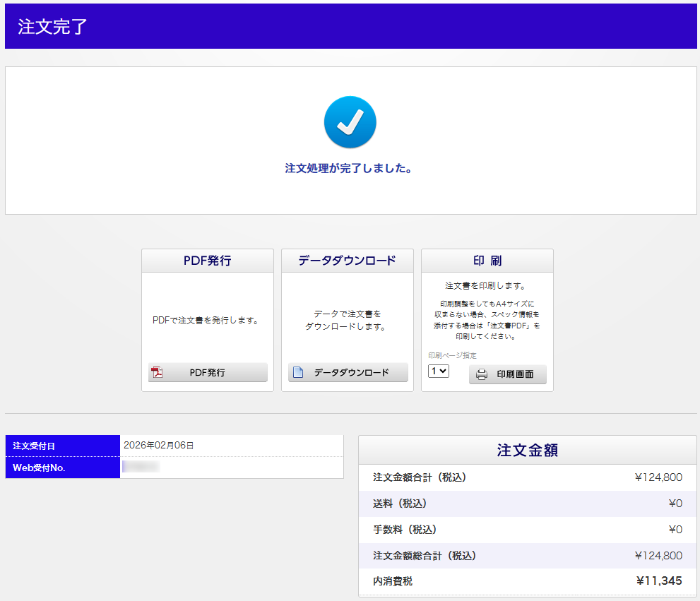
Task: Click the blurred Web受付No. value
Action: 141,467
